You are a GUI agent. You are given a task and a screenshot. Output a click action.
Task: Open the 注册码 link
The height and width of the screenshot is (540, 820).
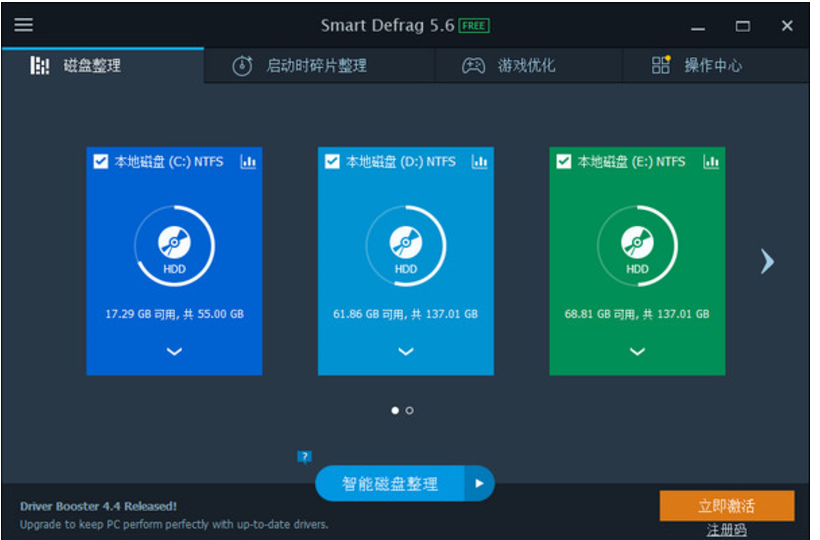[726, 530]
